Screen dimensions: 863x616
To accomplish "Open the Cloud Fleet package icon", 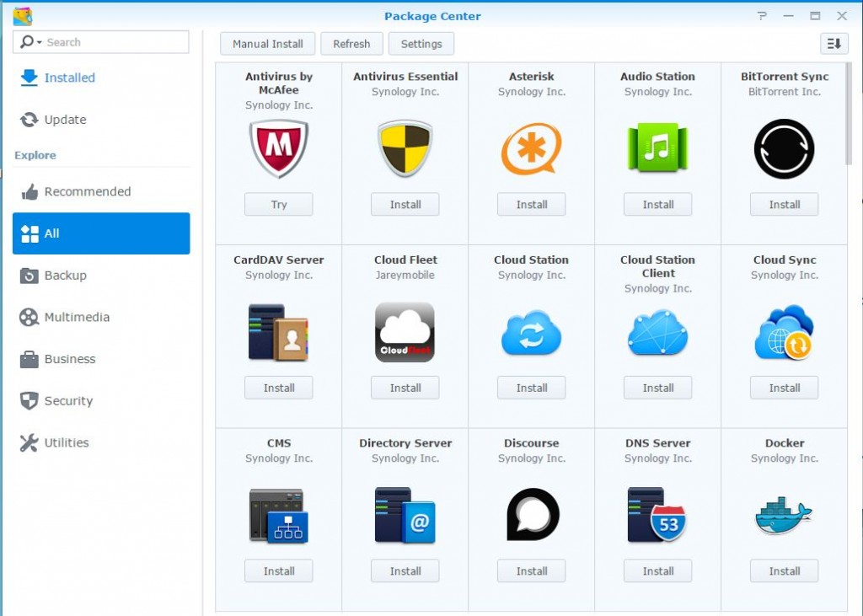I will 405,332.
